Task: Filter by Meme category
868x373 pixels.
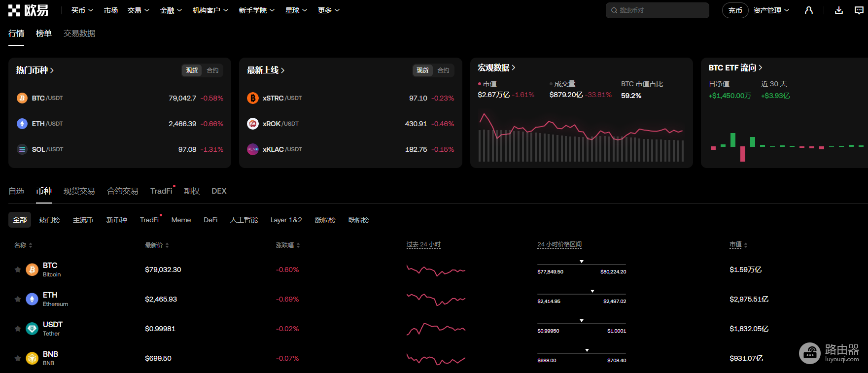Action: [181, 220]
